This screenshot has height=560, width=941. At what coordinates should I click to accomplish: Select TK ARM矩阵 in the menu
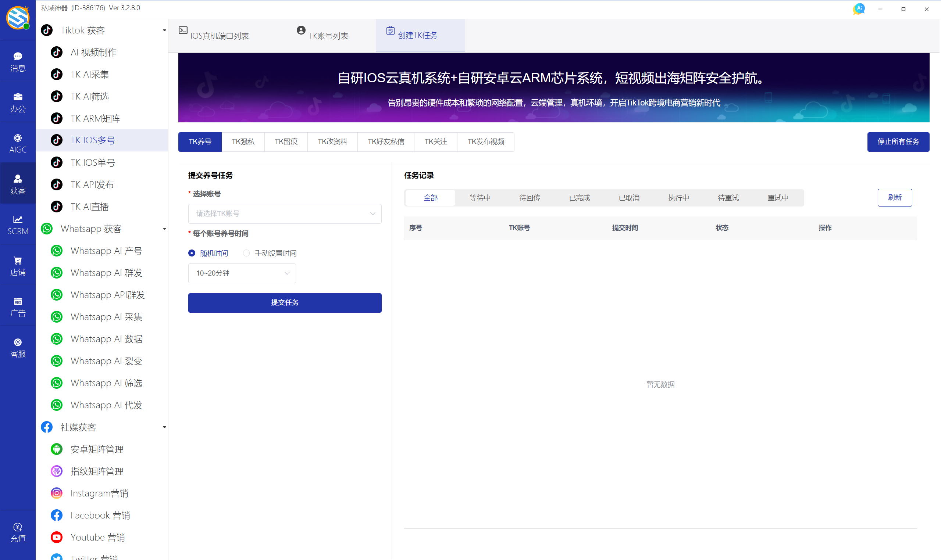click(95, 118)
